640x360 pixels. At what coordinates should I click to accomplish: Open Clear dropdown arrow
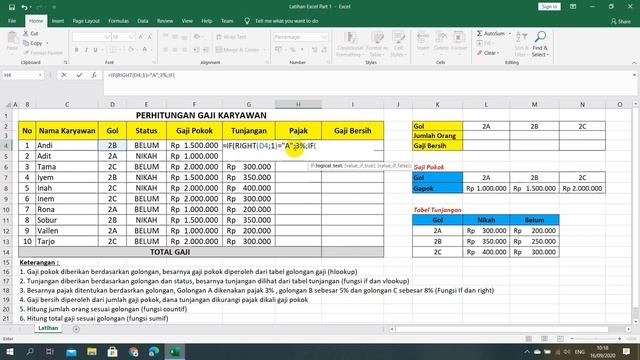pyautogui.click(x=498, y=53)
